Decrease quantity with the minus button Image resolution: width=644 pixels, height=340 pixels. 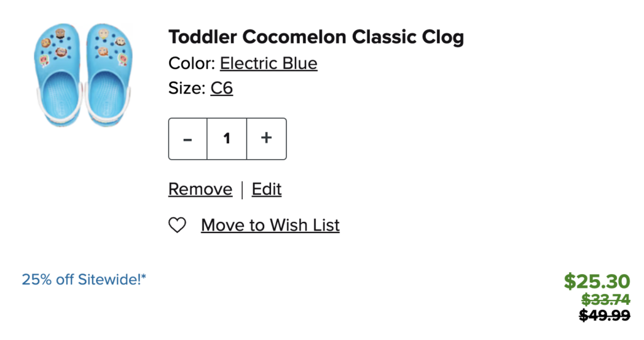coord(187,139)
